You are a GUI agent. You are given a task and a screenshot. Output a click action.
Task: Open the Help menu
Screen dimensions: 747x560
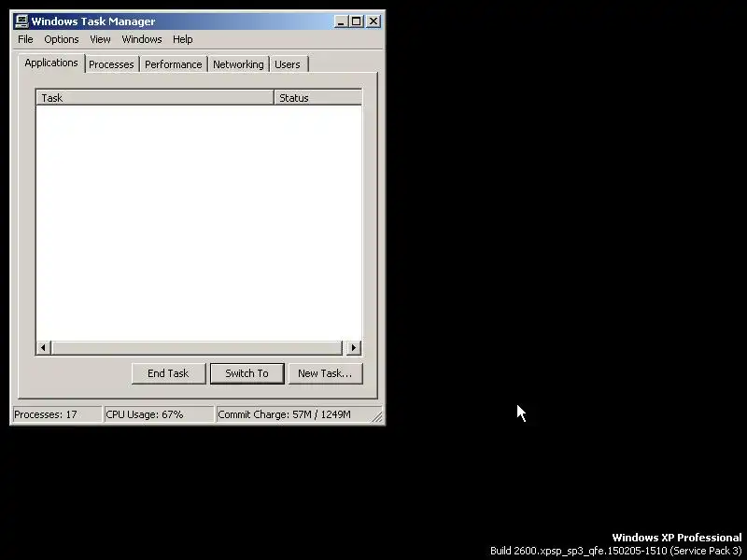tap(182, 39)
